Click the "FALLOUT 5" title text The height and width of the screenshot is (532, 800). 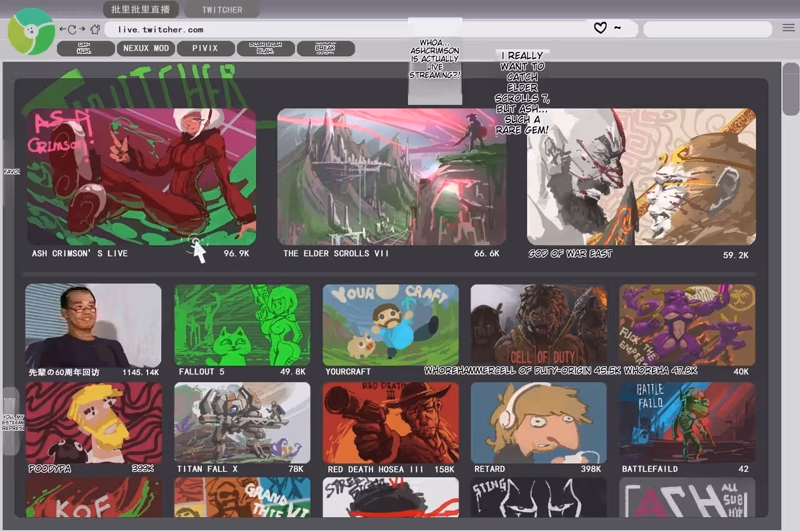pos(202,371)
